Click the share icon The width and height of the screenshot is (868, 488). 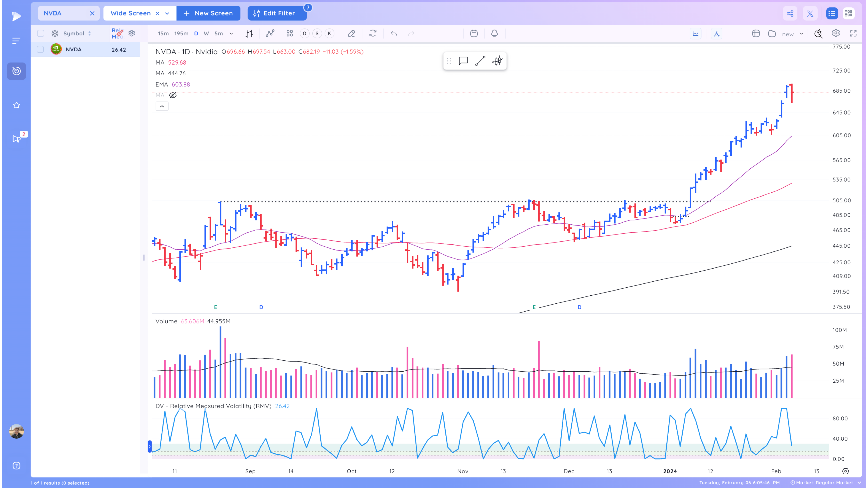pos(790,13)
